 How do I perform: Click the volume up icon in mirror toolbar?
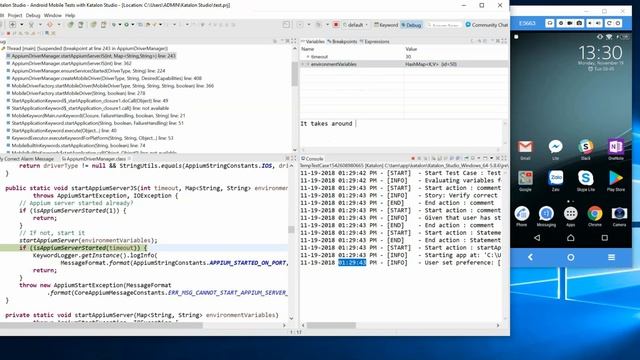599,23
